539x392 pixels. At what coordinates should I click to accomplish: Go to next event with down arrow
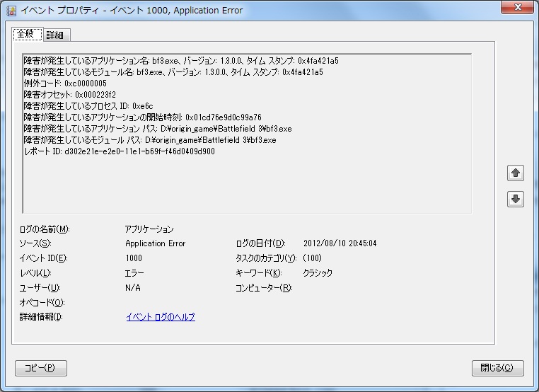pyautogui.click(x=515, y=199)
